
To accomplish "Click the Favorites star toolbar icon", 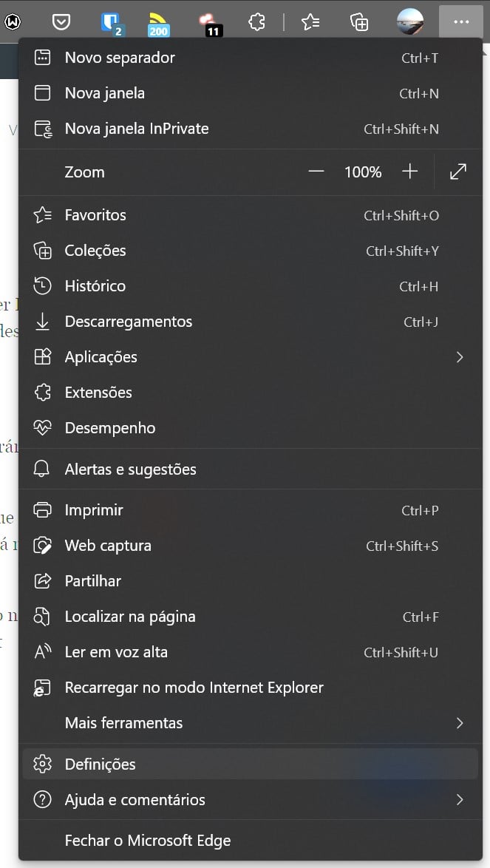I will (311, 22).
